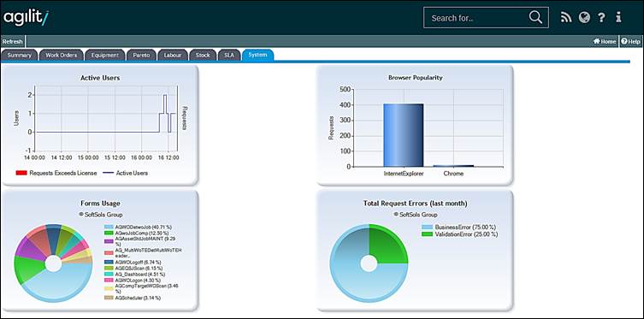
Task: Open the Work Orders tab
Action: click(62, 55)
